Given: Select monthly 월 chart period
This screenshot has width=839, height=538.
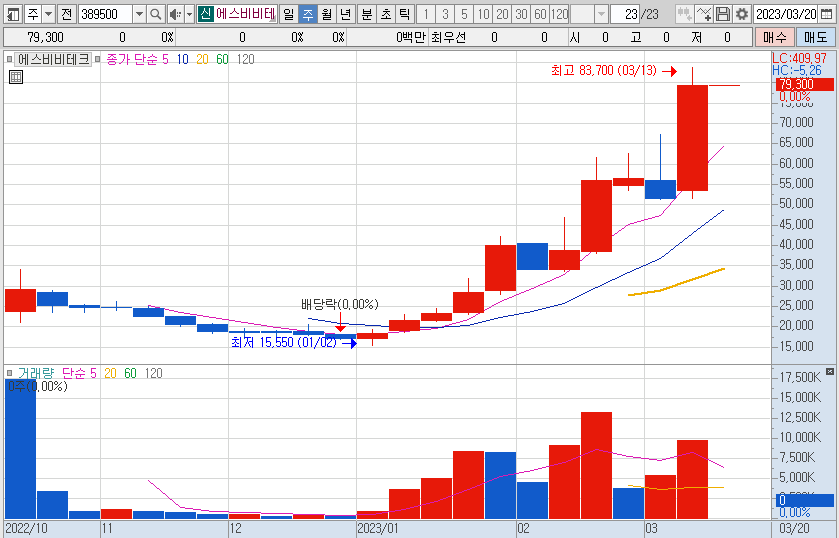Looking at the screenshot, I should 326,14.
